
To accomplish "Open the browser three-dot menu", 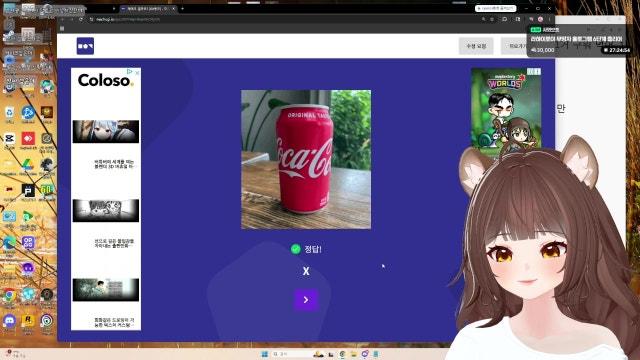I will click(x=549, y=19).
